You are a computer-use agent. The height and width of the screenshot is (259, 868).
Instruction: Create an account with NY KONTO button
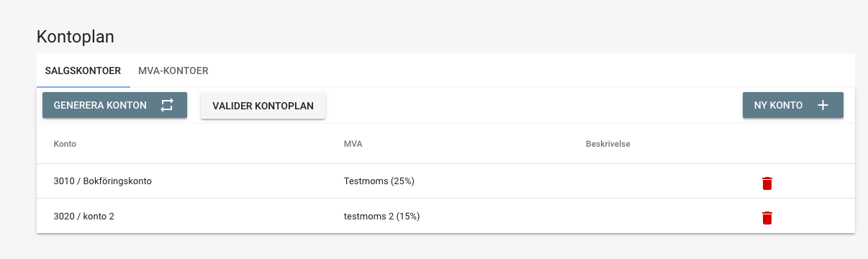(x=793, y=105)
